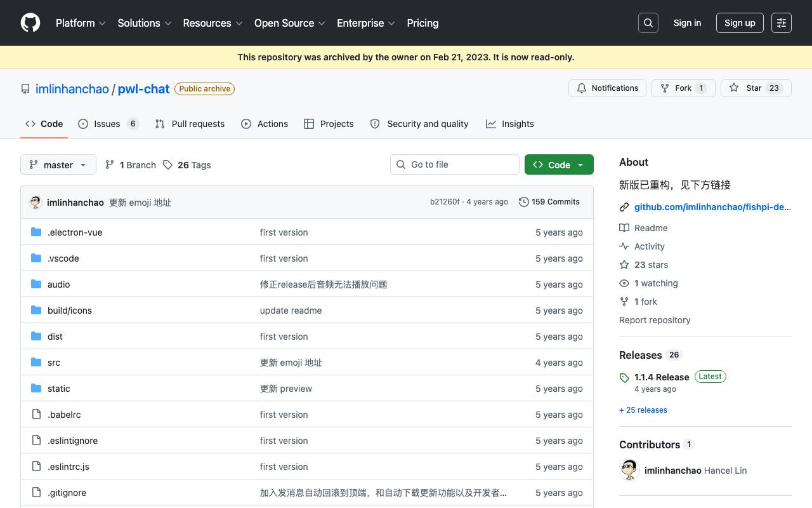The image size is (812, 508).
Task: Click the fork icon on Fork button
Action: pos(665,88)
